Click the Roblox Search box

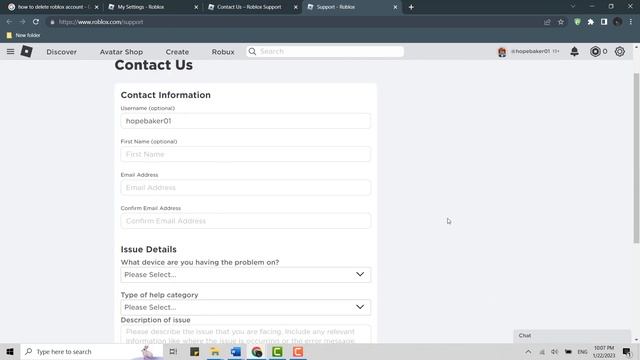coord(325,51)
